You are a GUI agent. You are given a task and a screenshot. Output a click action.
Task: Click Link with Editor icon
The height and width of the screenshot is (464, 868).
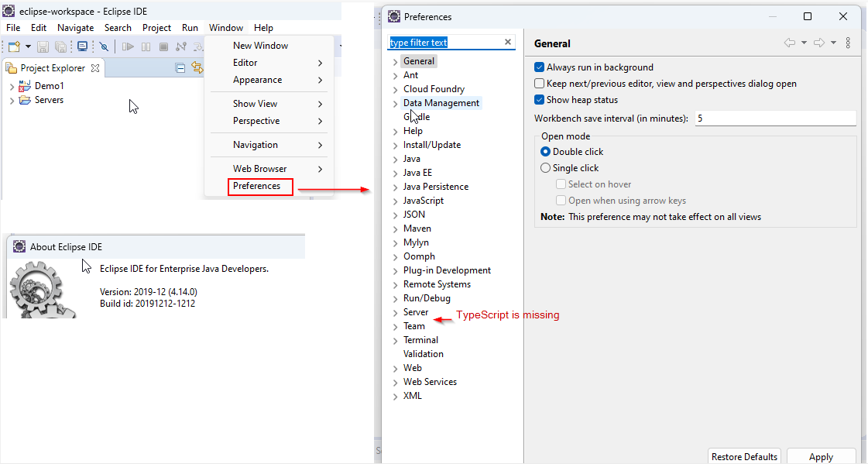point(197,67)
